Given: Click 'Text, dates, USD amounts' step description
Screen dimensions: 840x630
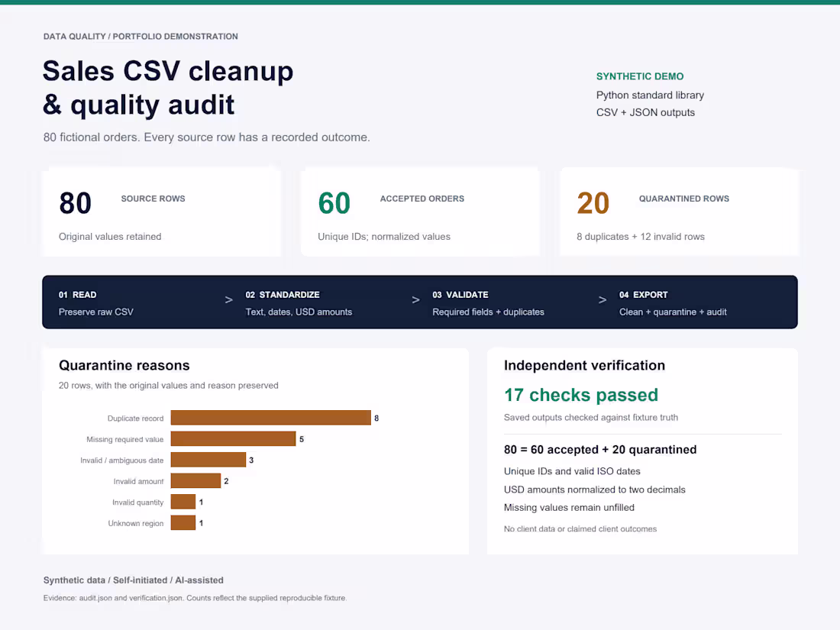Looking at the screenshot, I should 299,312.
